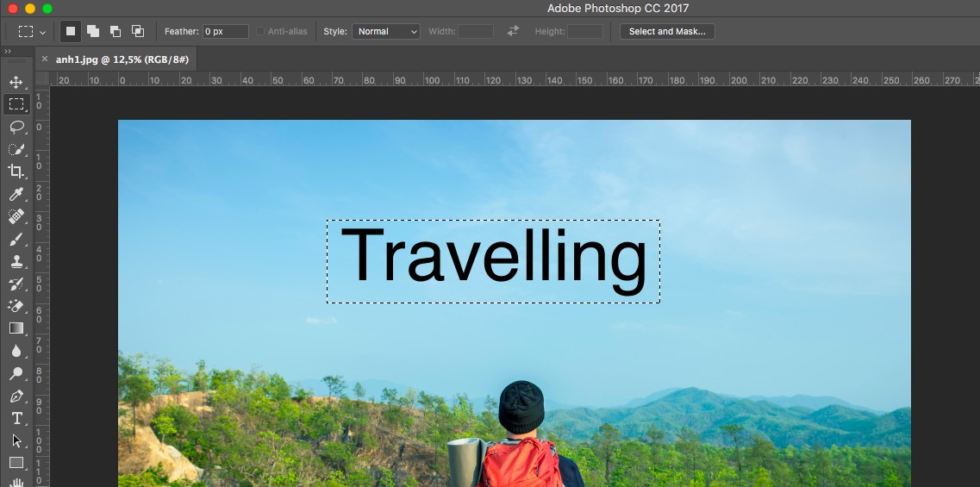Enable Add to selection mode
Viewport: 980px width, 487px height.
(x=92, y=31)
